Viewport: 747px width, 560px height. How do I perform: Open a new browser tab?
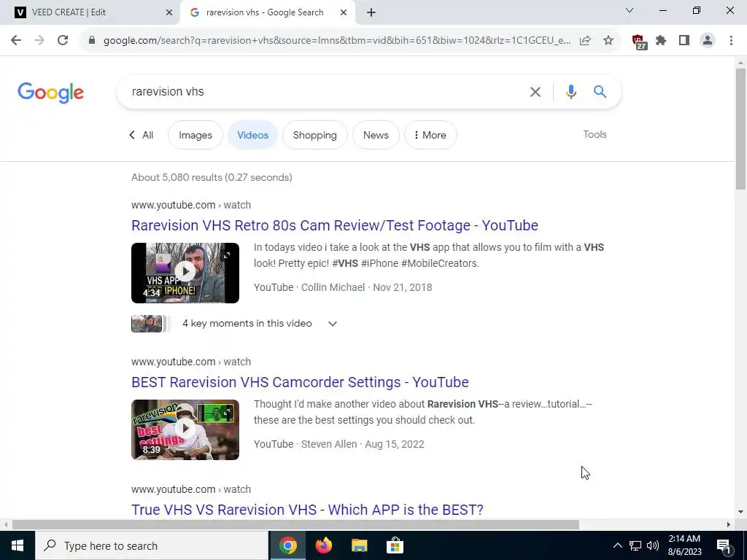click(371, 12)
